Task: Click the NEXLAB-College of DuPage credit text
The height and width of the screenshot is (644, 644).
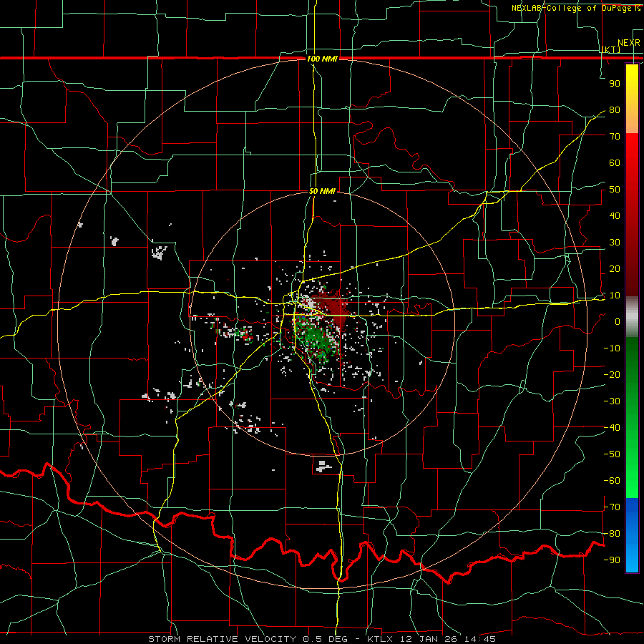Action: (575, 8)
